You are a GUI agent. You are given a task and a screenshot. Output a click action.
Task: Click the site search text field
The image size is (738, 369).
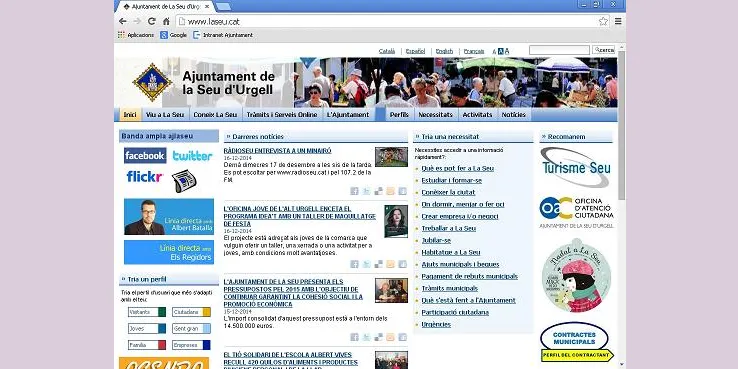point(559,50)
